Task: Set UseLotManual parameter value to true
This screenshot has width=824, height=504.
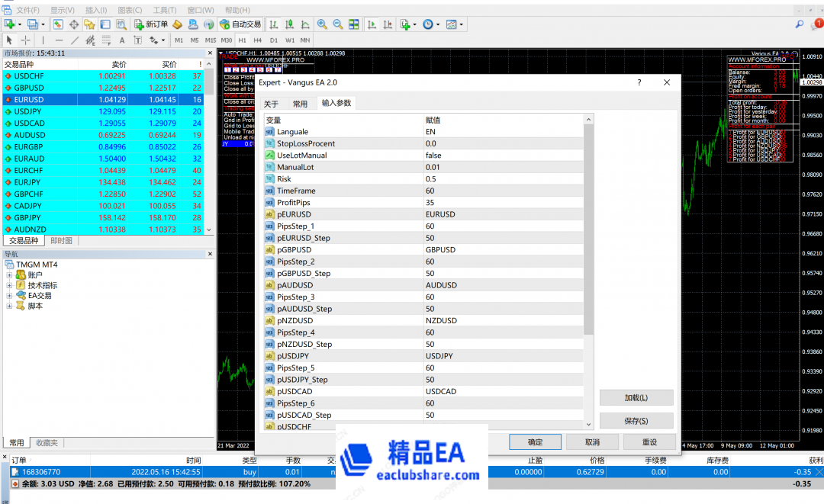Action: 473,155
